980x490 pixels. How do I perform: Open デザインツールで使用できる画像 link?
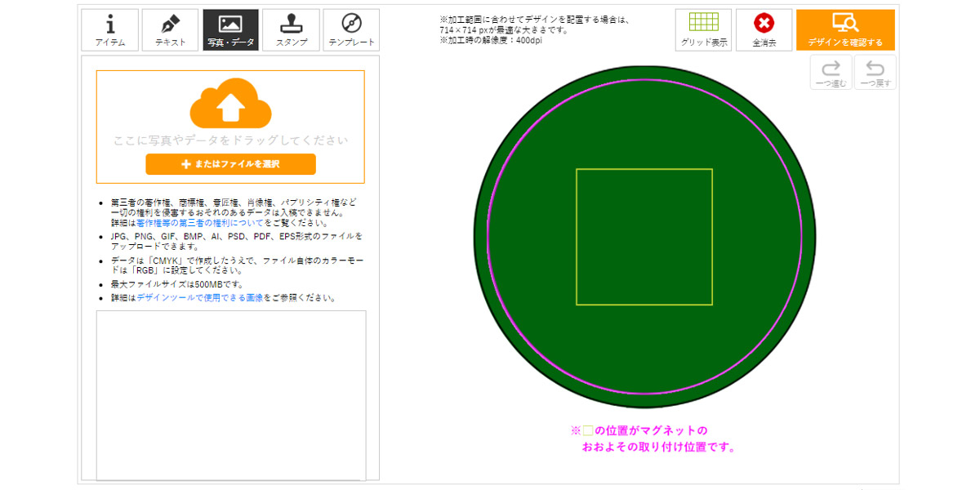(x=200, y=298)
